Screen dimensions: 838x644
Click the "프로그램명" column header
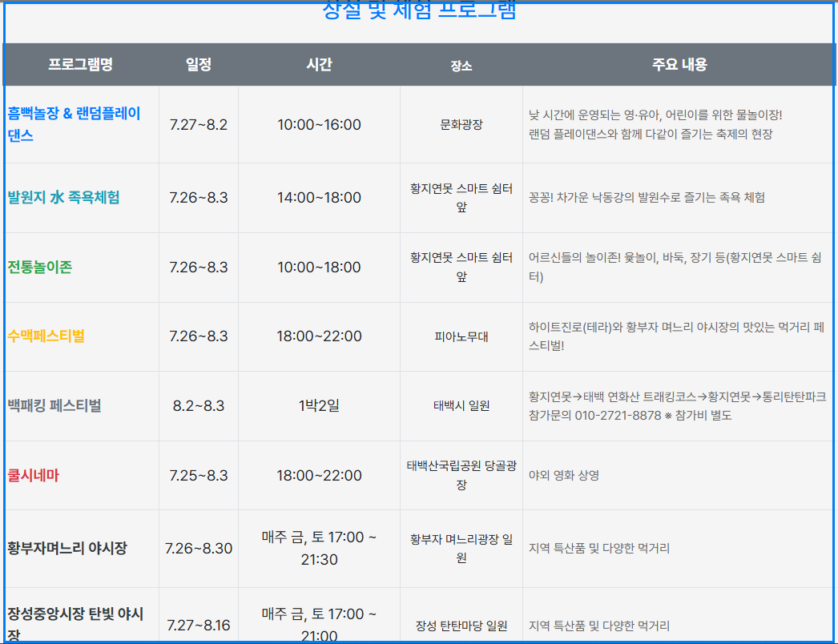81,64
